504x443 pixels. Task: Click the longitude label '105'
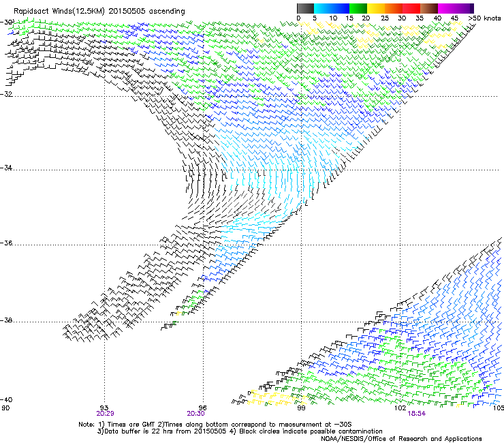(499, 408)
